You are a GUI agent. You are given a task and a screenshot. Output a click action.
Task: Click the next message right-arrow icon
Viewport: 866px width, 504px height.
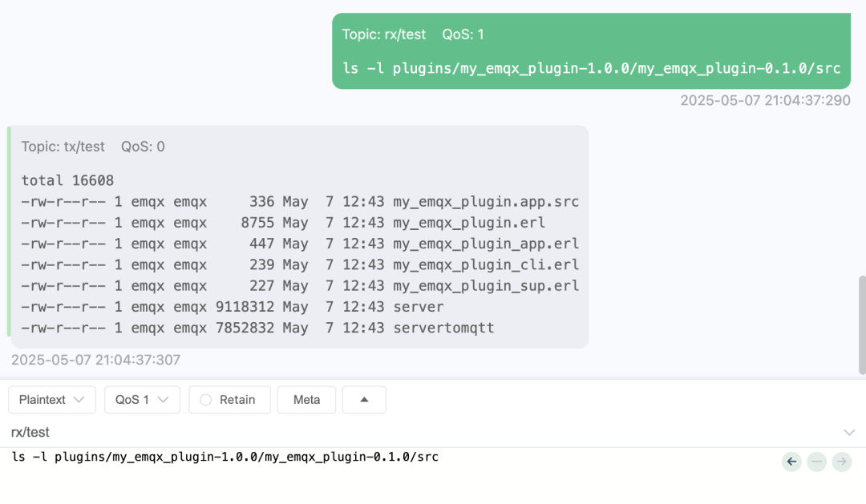(x=841, y=462)
